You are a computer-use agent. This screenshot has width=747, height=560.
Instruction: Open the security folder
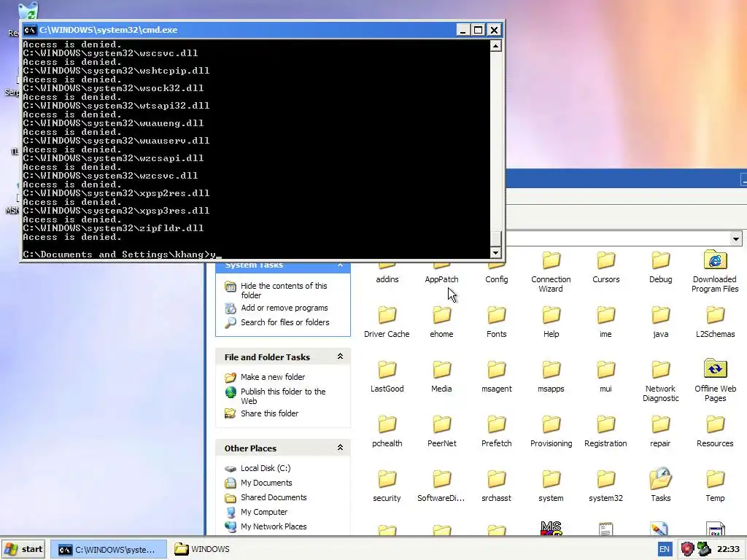[387, 486]
